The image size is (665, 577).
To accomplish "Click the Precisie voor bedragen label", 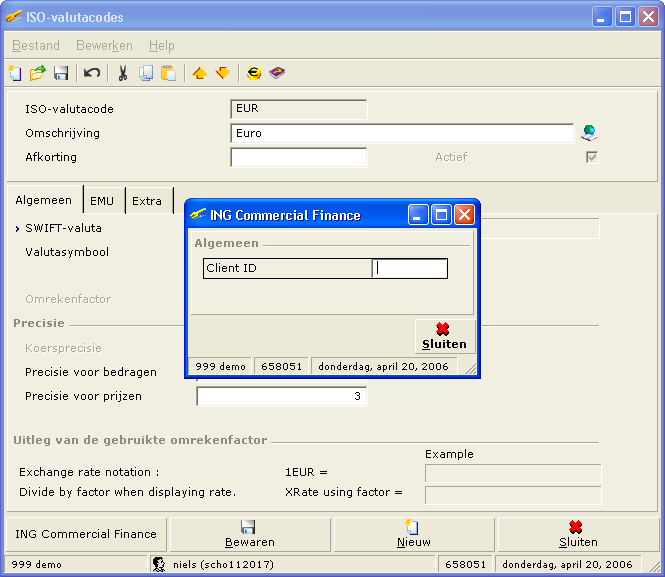I will point(91,372).
